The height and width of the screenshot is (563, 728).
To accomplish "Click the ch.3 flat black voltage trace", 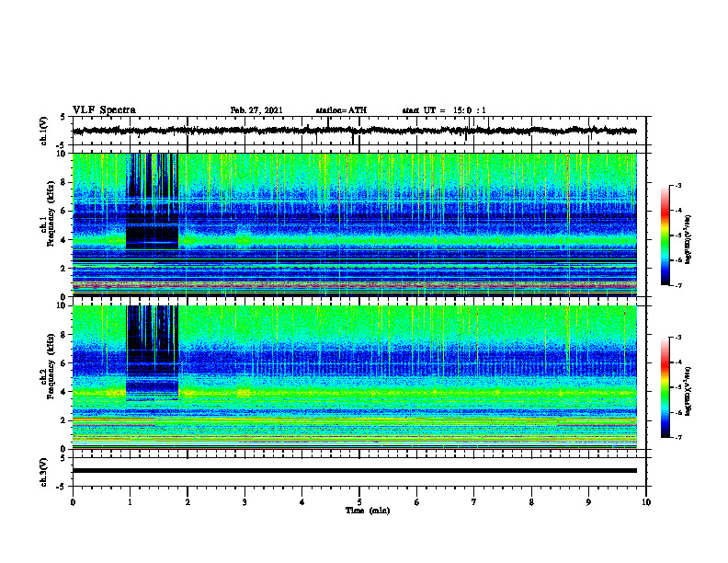I will click(x=355, y=471).
